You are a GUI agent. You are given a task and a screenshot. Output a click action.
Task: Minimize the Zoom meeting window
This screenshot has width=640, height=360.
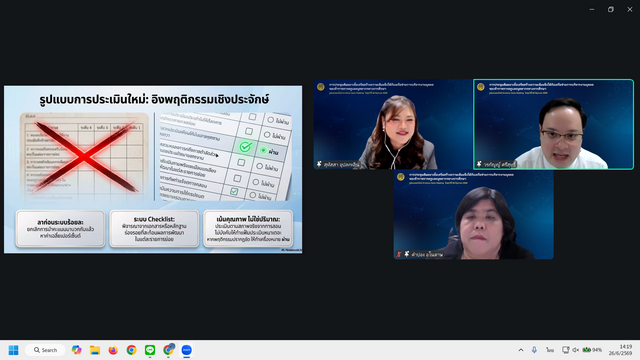(592, 9)
